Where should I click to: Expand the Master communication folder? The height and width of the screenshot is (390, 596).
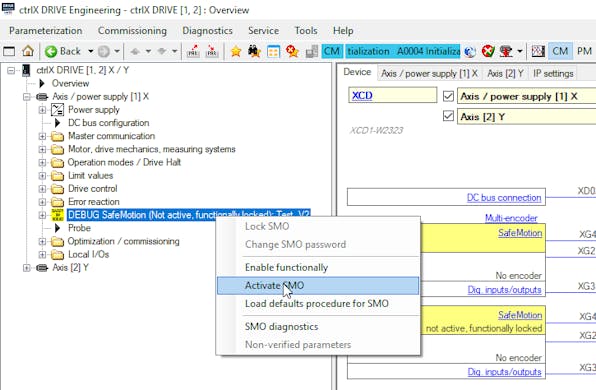[x=42, y=136]
